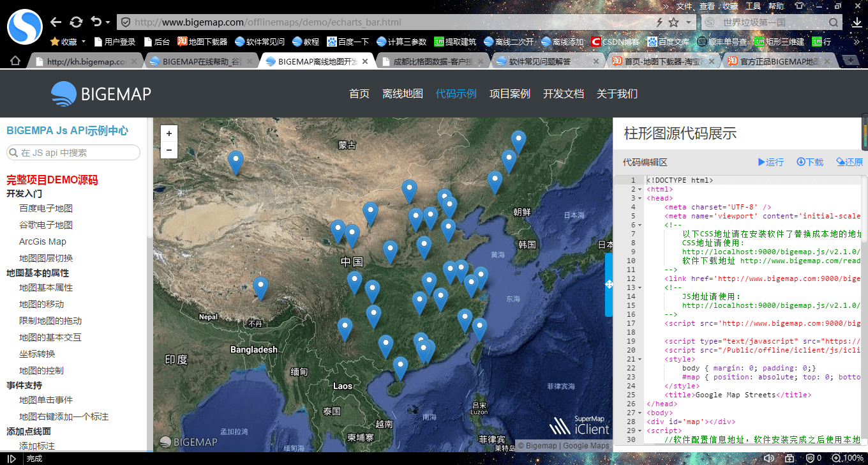
Task: Click the browser back arrow
Action: coord(56,22)
